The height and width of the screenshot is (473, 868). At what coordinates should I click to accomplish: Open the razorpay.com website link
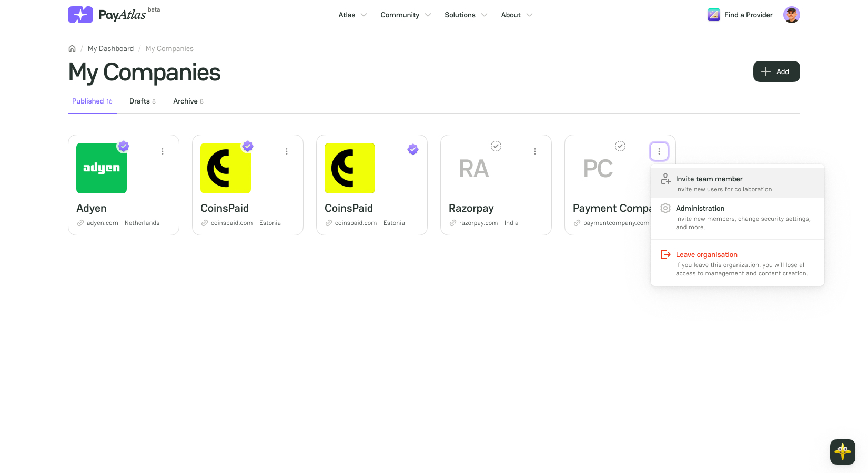(x=478, y=223)
